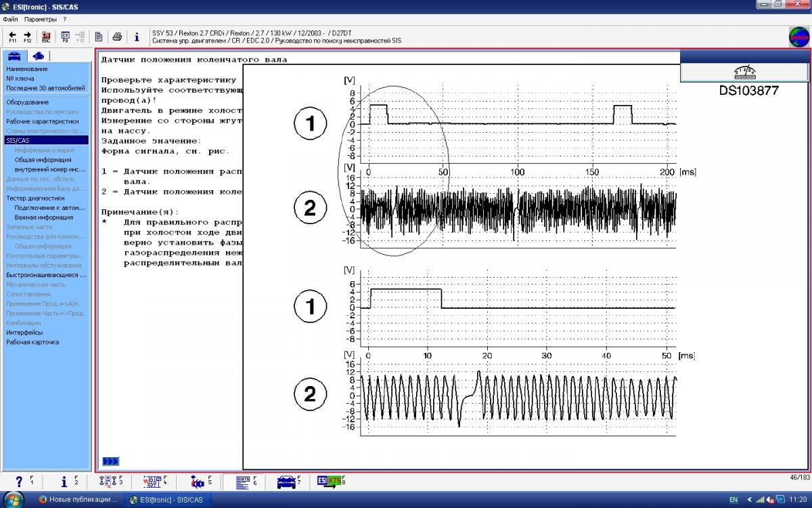The image size is (812, 508).
Task: Open Быстроизнашивающиеся ... section
Action: click(x=47, y=275)
